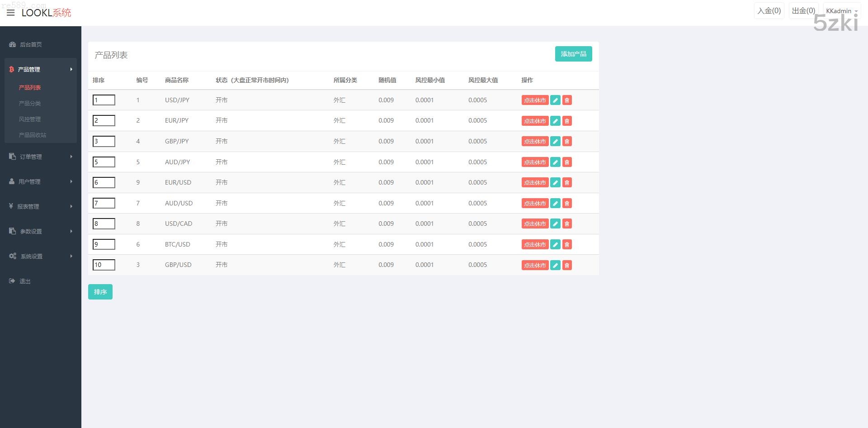
Task: Select 风控管理 from the sidebar submenu
Action: (30, 119)
